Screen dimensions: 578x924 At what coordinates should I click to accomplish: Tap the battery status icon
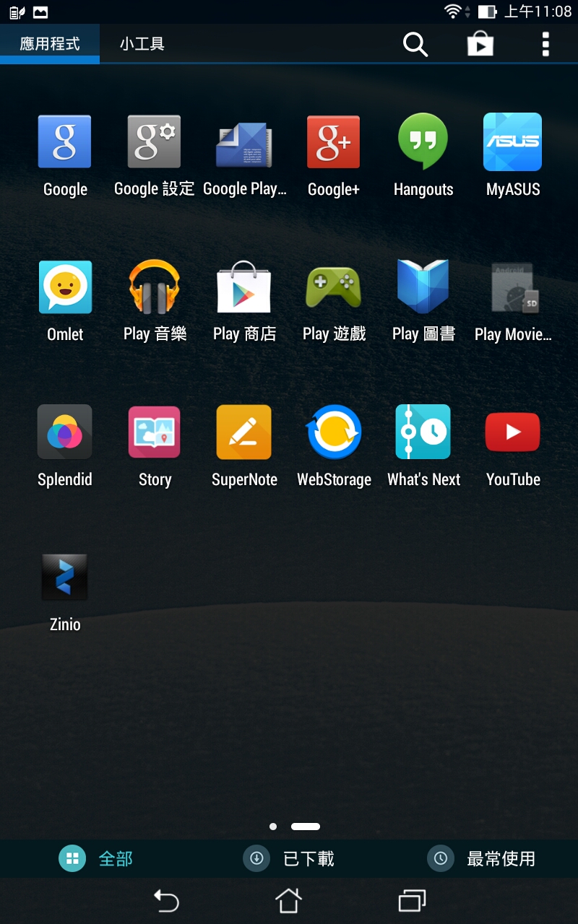pyautogui.click(x=488, y=12)
